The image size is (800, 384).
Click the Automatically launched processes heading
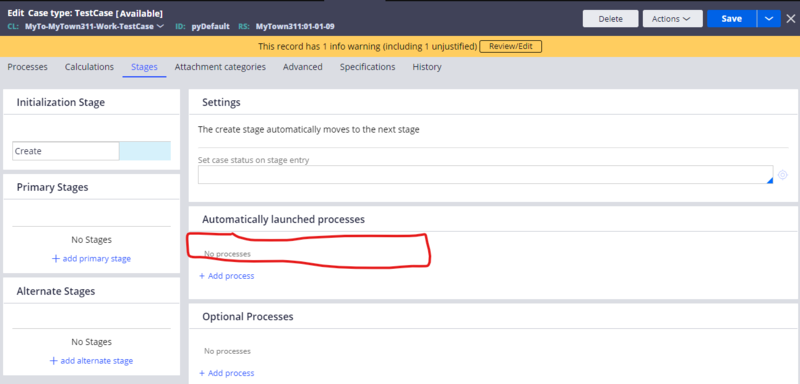[284, 219]
